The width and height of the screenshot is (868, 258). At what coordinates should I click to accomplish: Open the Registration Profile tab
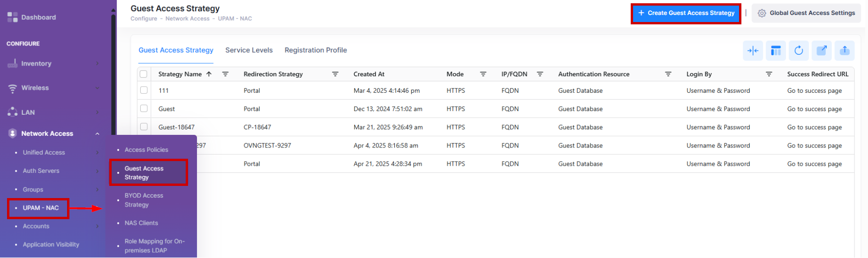click(x=316, y=50)
